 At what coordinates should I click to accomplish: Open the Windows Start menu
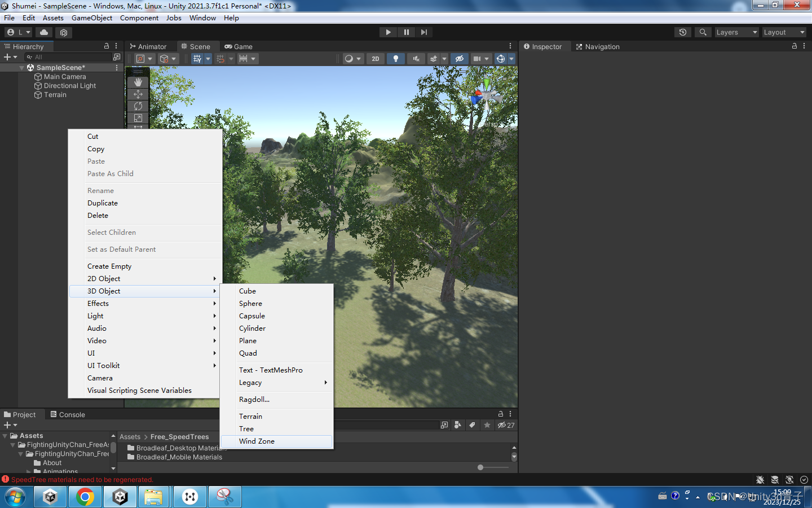click(x=15, y=497)
